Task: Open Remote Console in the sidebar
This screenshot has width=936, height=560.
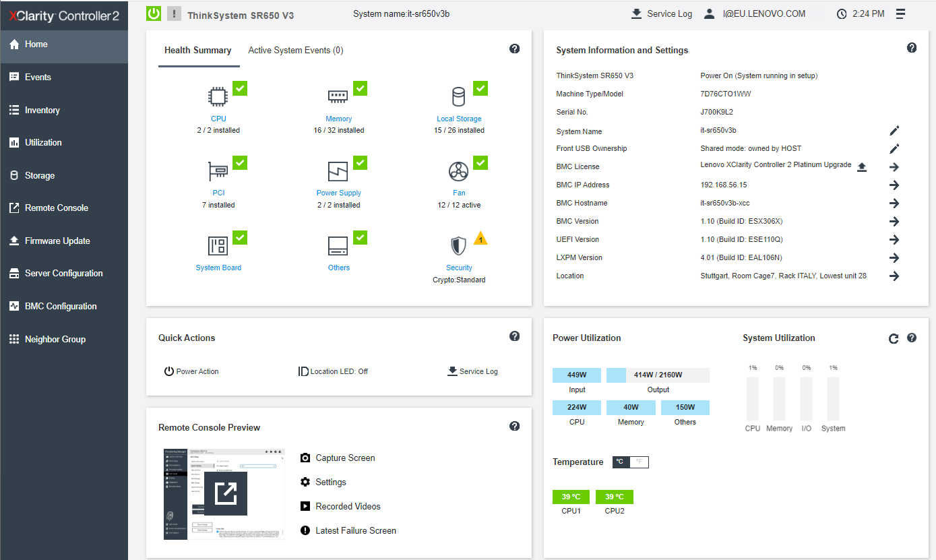Action: tap(64, 208)
